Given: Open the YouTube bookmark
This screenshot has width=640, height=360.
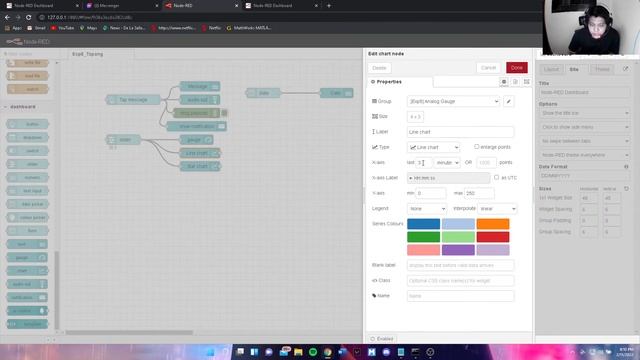Looking at the screenshot, I should (62, 28).
